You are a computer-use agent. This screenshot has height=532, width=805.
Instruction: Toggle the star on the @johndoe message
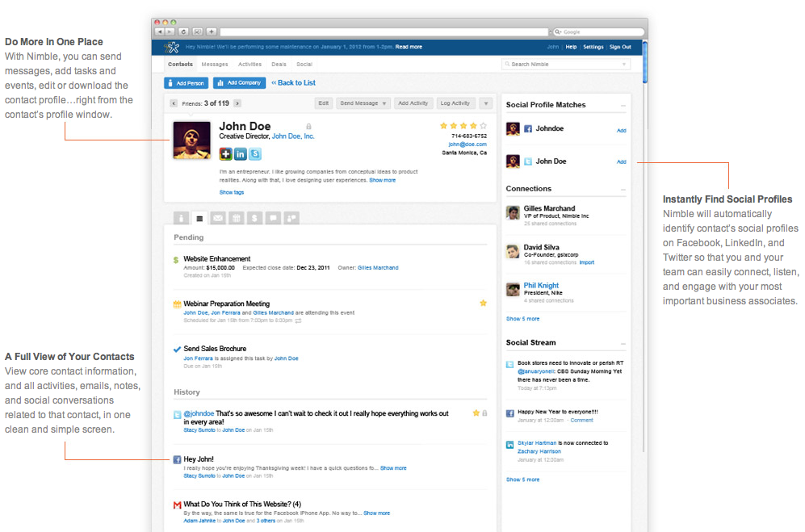pos(476,413)
